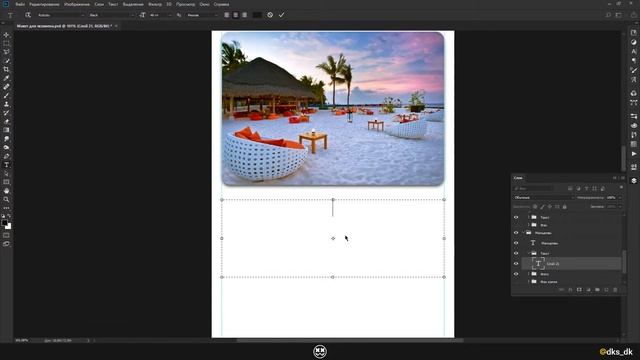Viewport: 640px width, 360px height.
Task: Select the Crop tool
Action: [6, 69]
